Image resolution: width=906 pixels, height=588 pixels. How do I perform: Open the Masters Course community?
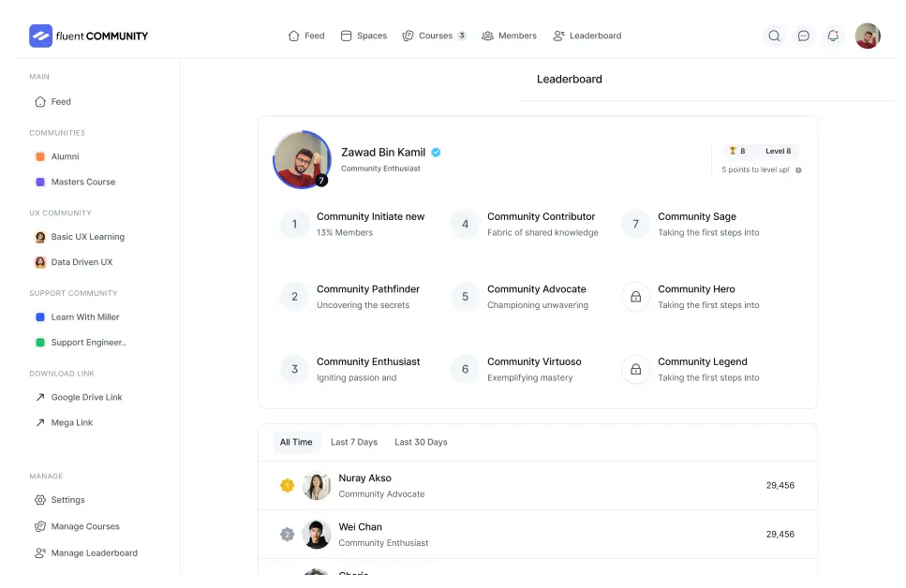click(82, 182)
